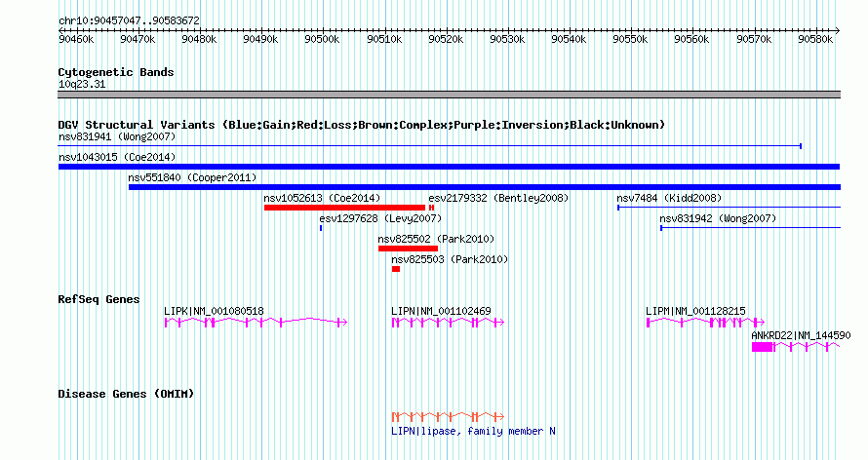
Task: Click the DGV Structural Variants track title
Action: [362, 125]
